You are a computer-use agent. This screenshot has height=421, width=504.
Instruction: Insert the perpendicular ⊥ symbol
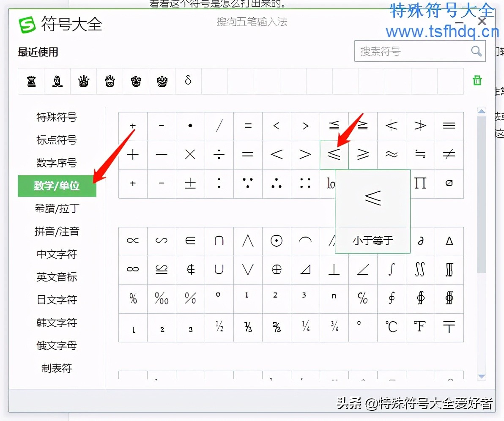pyautogui.click(x=334, y=270)
